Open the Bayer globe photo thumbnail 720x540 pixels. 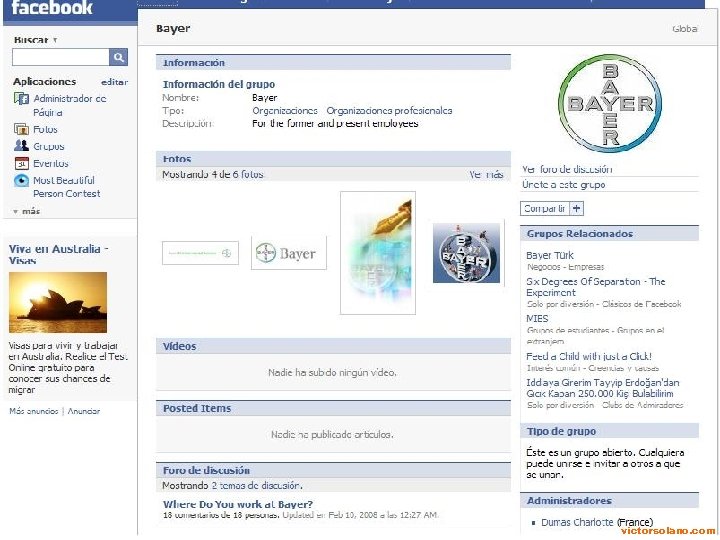467,253
